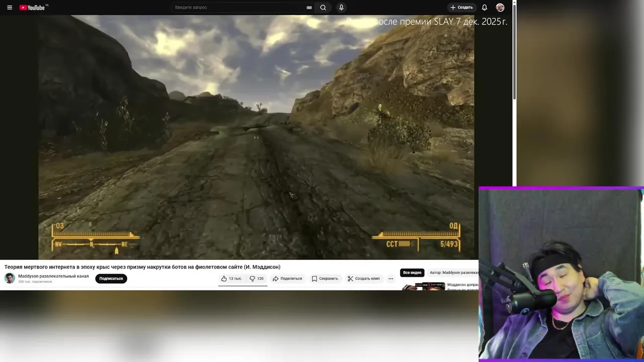Open the 'Создать' create button
This screenshot has width=644, height=362.
coord(461,8)
